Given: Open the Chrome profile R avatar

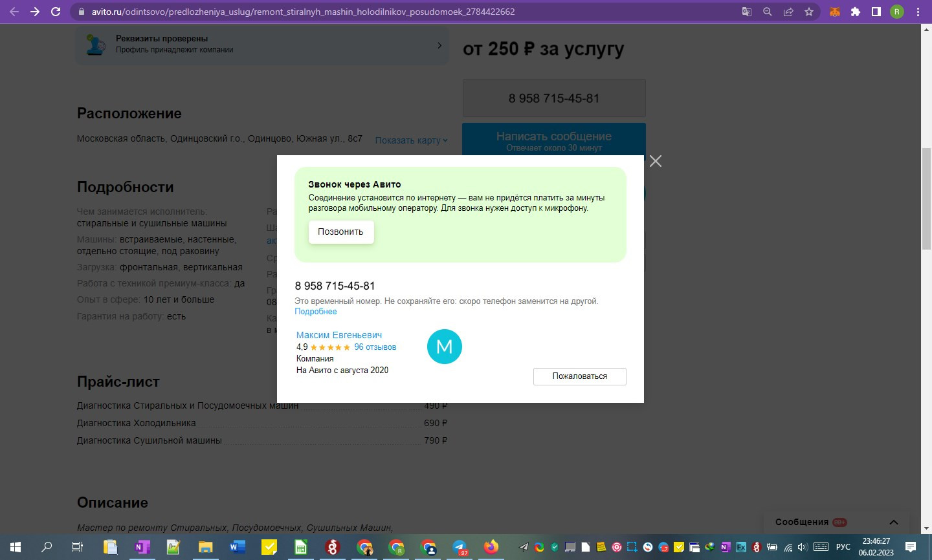Looking at the screenshot, I should [897, 12].
